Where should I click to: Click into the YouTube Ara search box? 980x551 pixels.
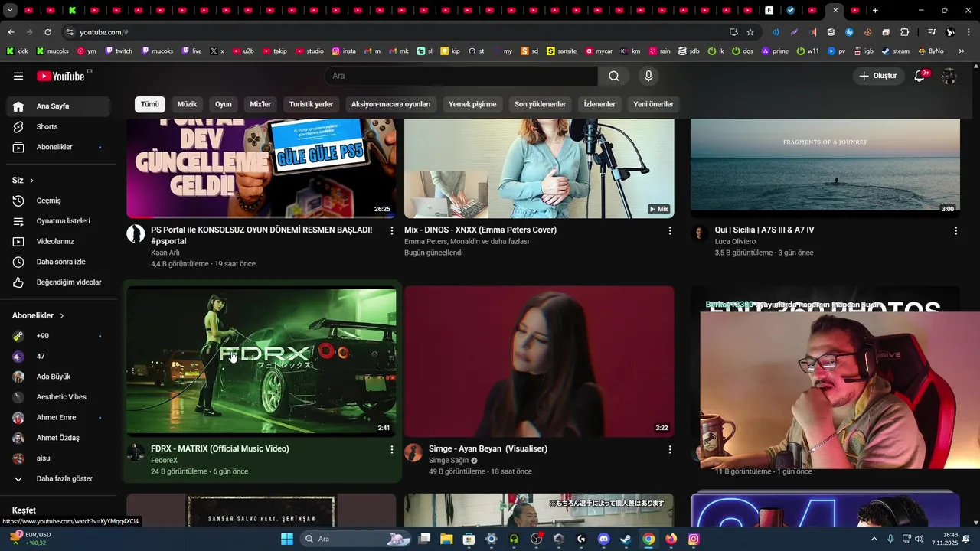point(461,76)
